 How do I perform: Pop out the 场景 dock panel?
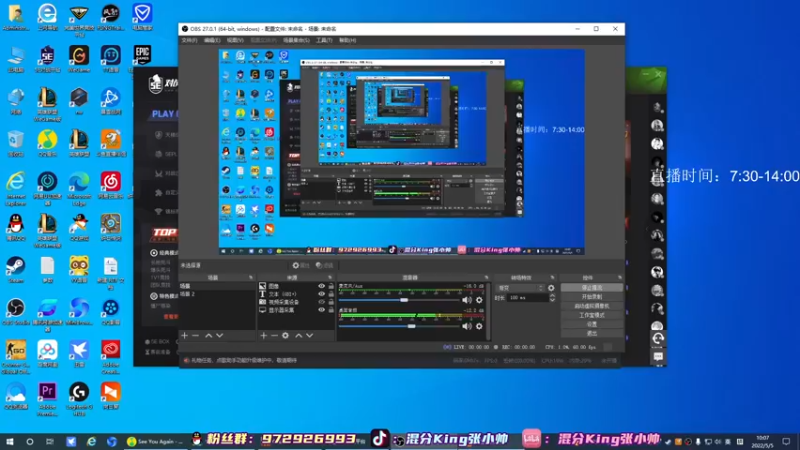[251, 278]
